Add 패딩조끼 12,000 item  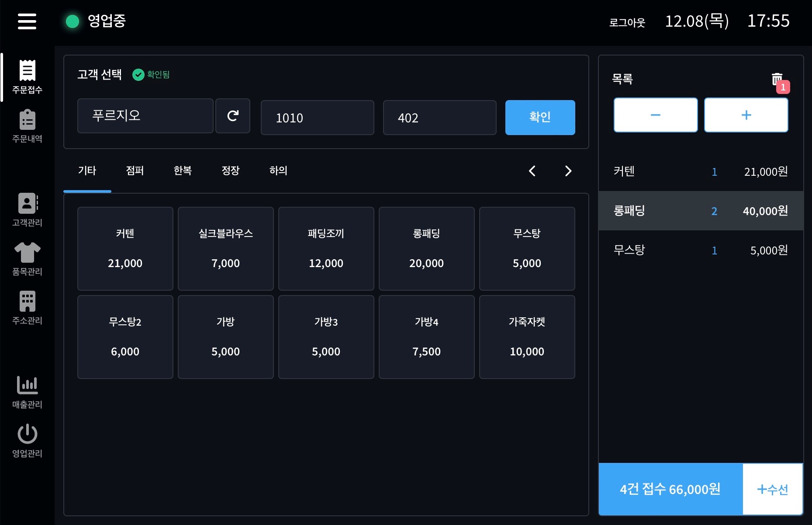(326, 249)
